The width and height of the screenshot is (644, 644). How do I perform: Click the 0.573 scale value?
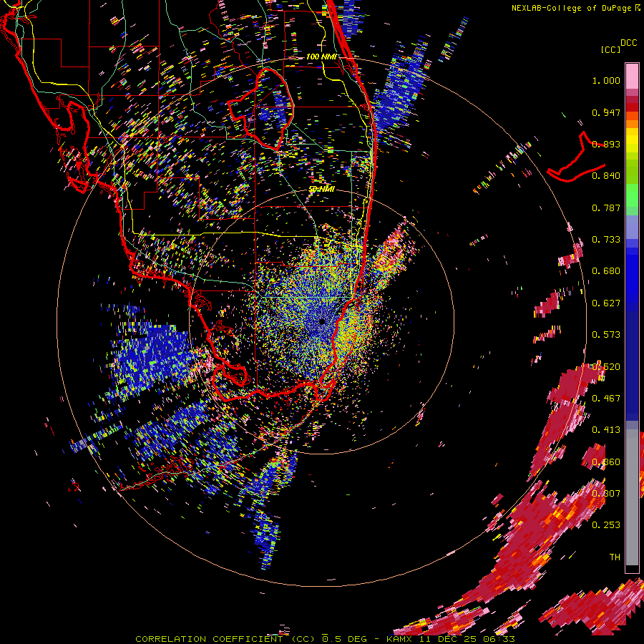[x=606, y=335]
